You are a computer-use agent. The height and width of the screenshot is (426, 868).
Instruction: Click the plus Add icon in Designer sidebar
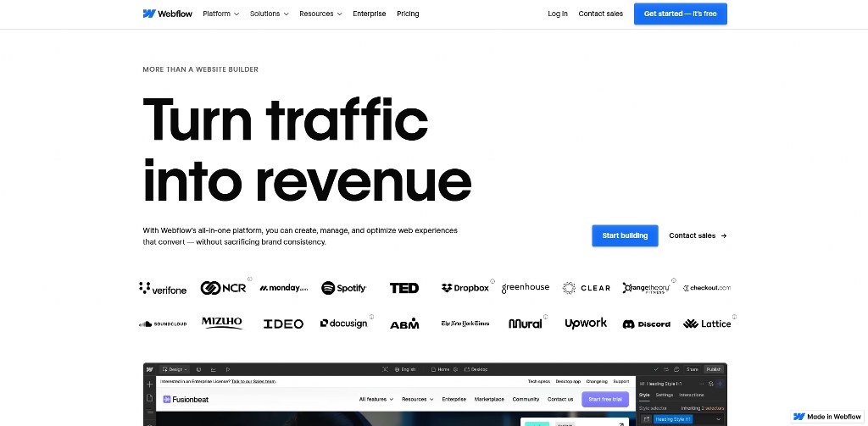pos(149,384)
